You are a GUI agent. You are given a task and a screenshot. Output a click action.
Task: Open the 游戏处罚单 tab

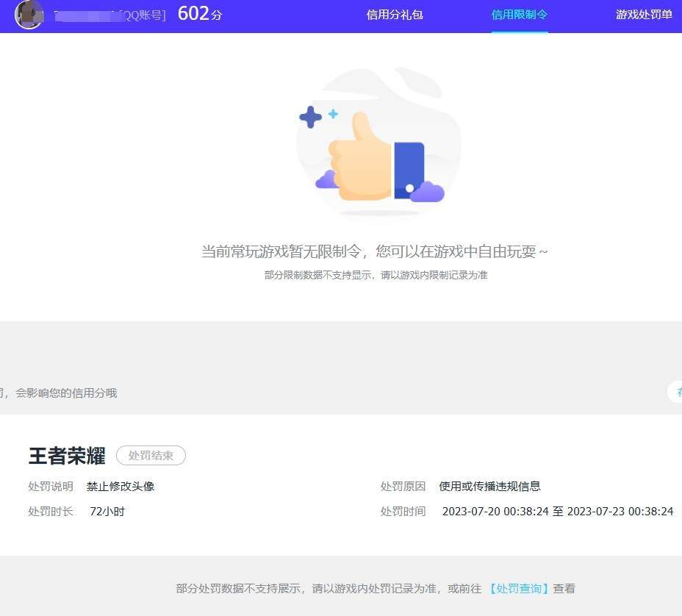pyautogui.click(x=645, y=15)
